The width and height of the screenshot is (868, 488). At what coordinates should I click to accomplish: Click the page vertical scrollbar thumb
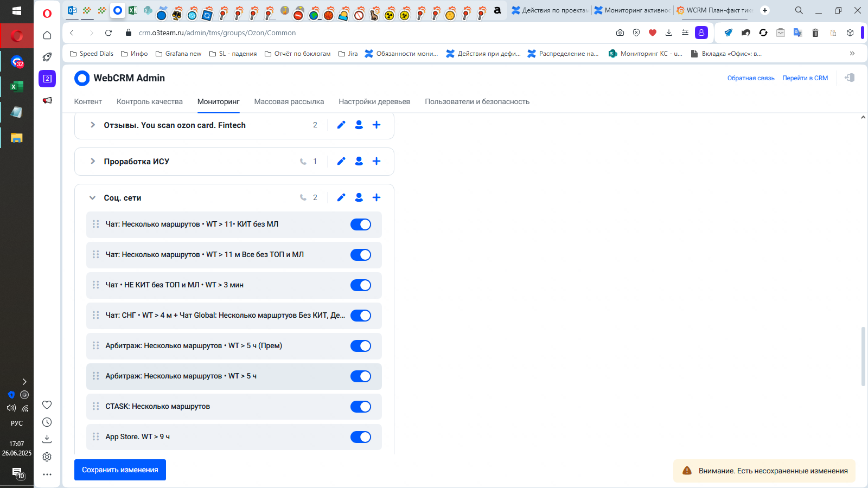863,356
